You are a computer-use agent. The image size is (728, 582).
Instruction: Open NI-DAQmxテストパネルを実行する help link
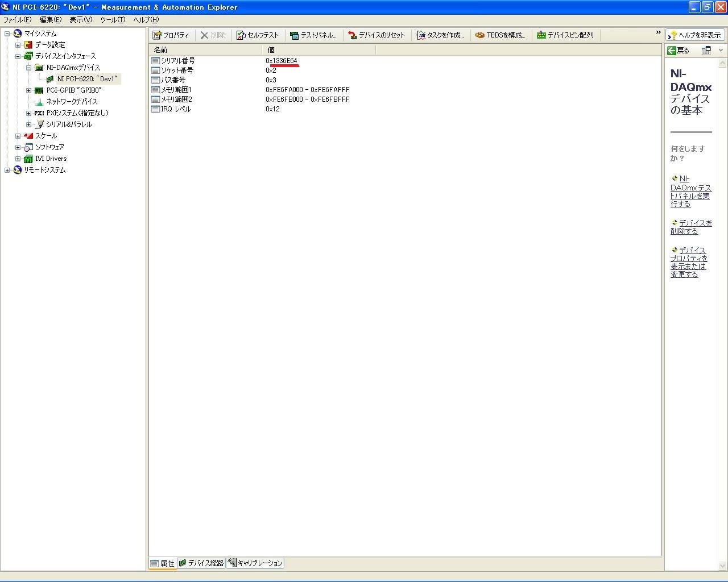click(691, 192)
